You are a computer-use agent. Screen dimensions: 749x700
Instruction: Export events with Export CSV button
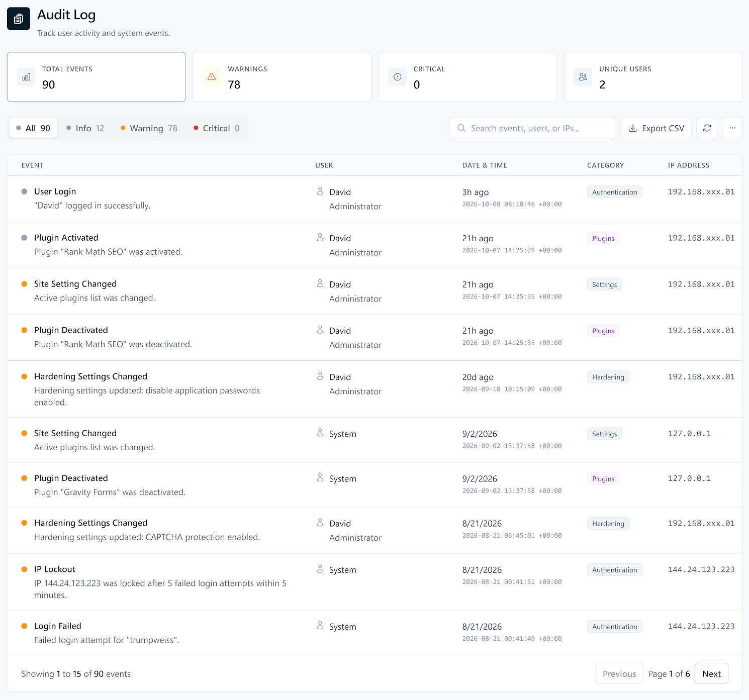click(657, 128)
